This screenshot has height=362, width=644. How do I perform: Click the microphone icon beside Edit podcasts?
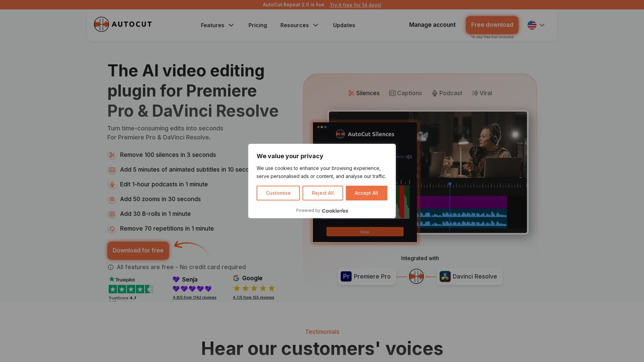(x=112, y=184)
